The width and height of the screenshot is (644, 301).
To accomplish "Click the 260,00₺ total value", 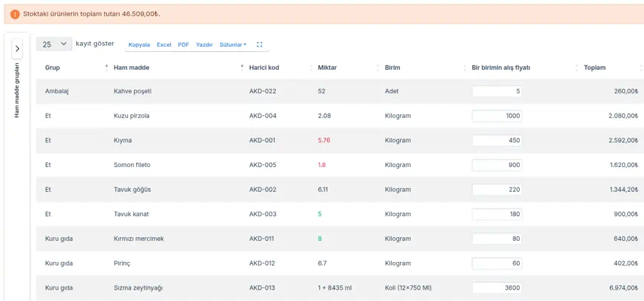I will click(626, 91).
